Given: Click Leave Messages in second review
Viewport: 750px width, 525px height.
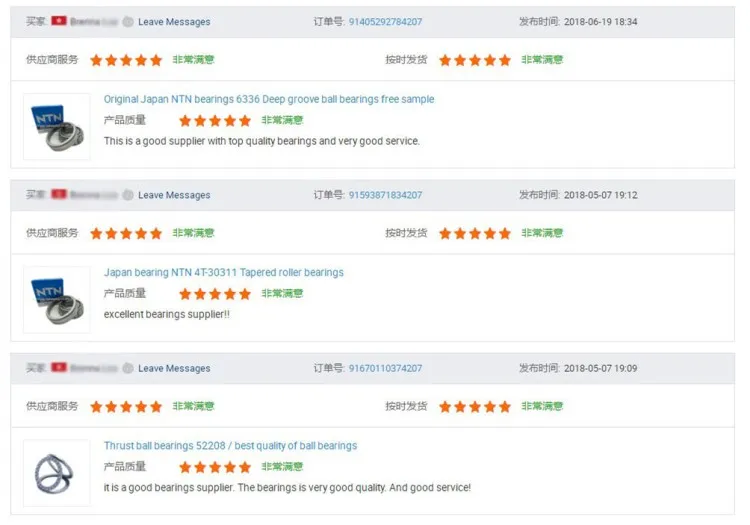Looking at the screenshot, I should 174,195.
